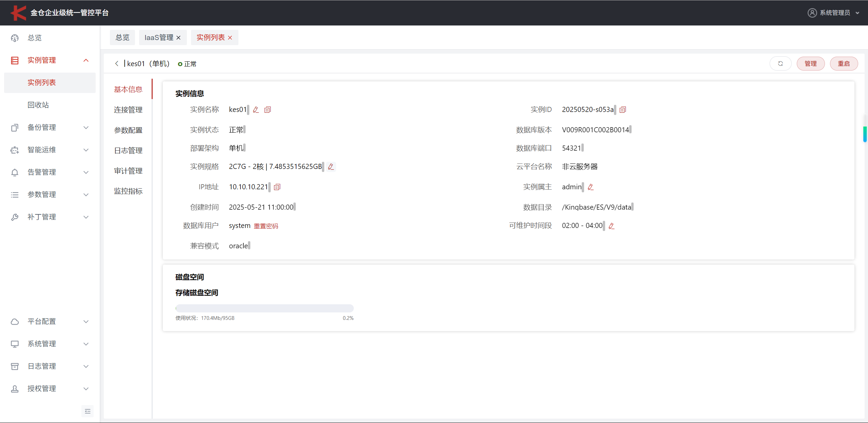This screenshot has height=423, width=868.
Task: Click the edit icon next to instance name kes01
Action: pos(256,110)
